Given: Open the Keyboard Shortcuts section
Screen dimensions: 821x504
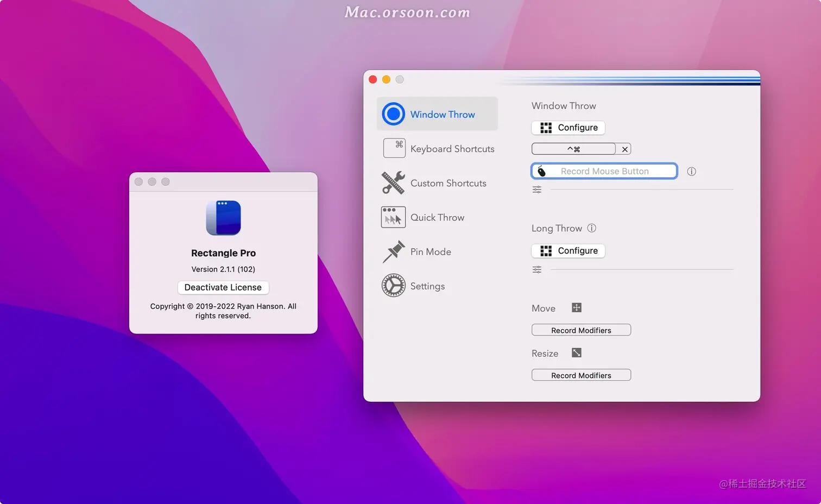Looking at the screenshot, I should click(x=439, y=148).
